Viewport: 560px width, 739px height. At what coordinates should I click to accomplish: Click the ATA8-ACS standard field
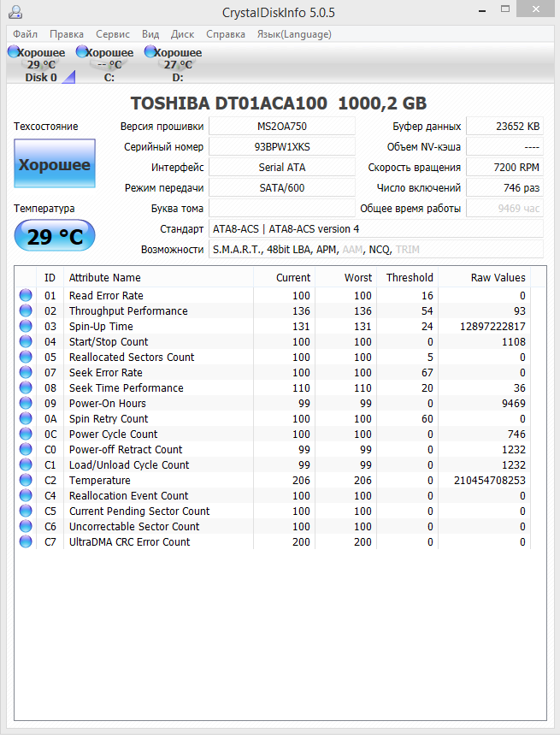[376, 229]
